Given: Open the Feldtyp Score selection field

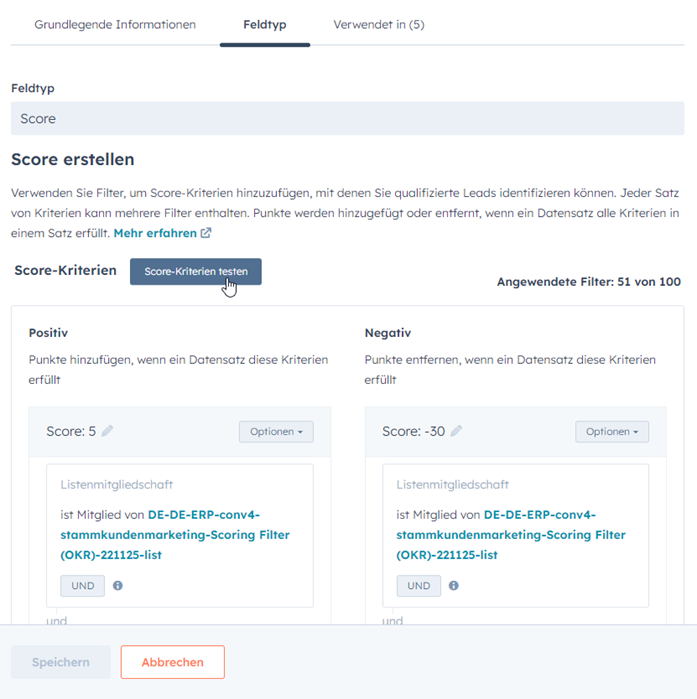Looking at the screenshot, I should click(348, 118).
